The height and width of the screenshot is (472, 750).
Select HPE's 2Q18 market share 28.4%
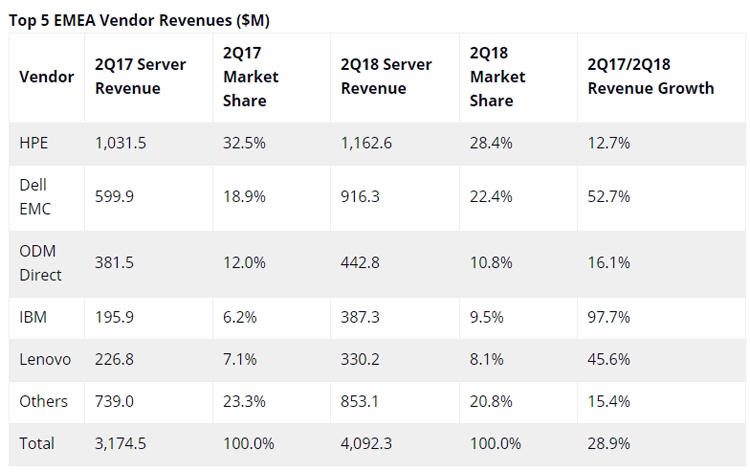pyautogui.click(x=491, y=143)
